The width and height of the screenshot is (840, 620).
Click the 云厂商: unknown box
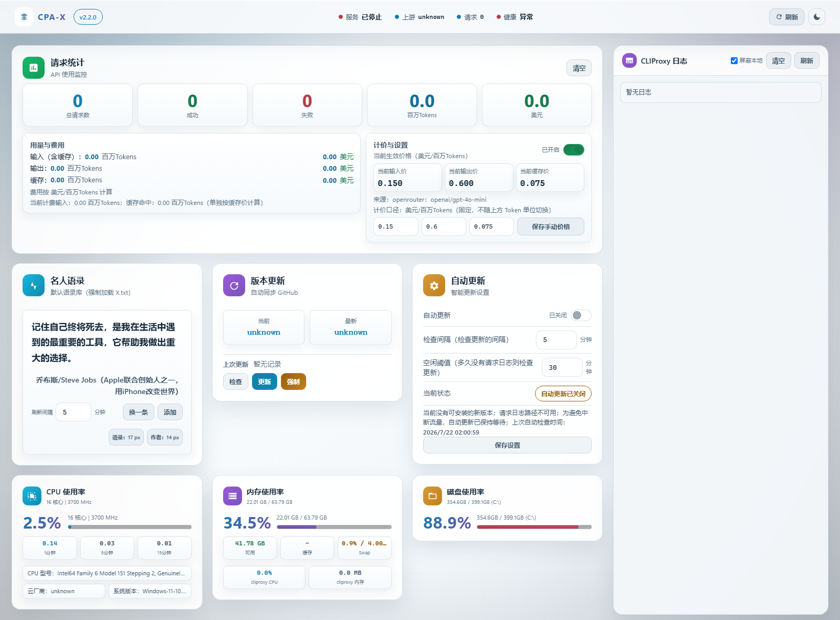pos(64,591)
